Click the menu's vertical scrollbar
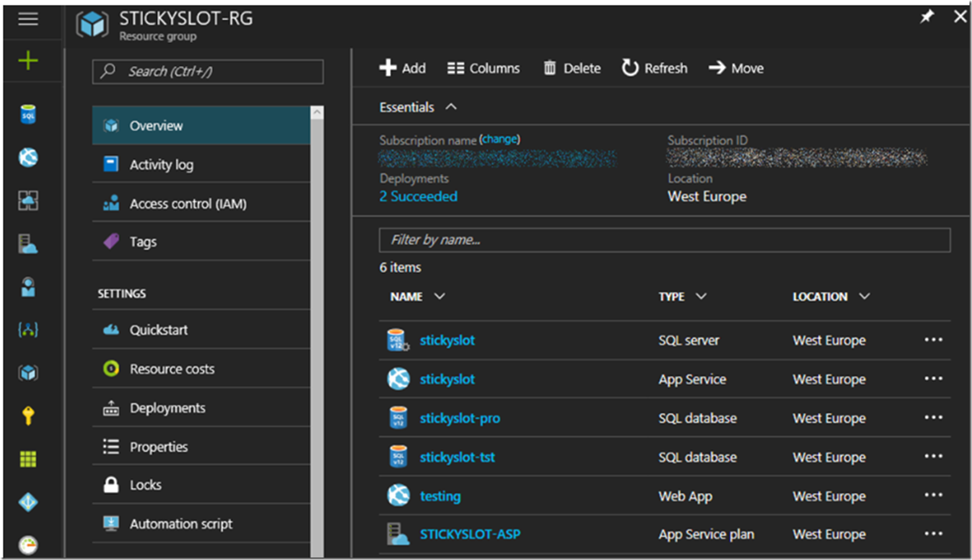 point(317,338)
